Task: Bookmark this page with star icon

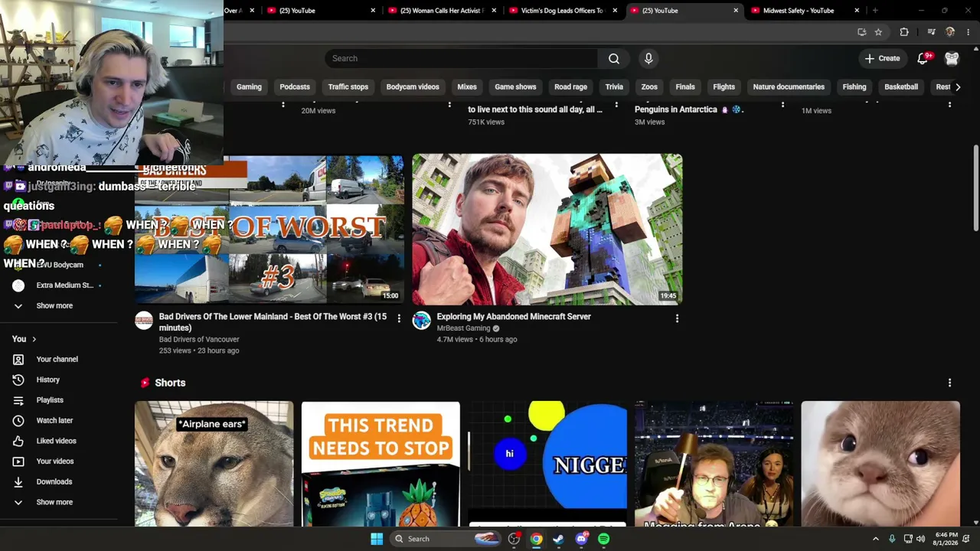Action: 878,32
